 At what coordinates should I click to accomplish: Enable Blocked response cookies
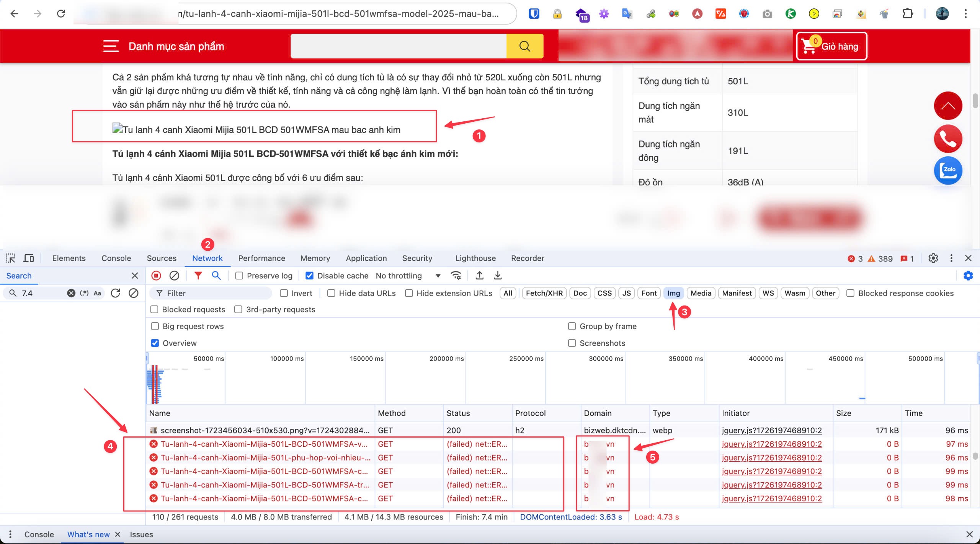tap(851, 293)
